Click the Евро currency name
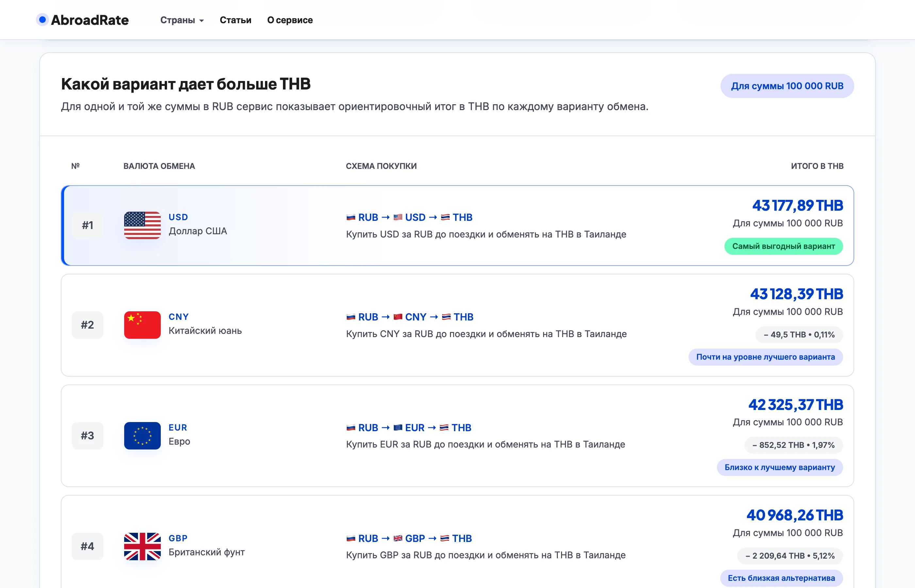 (179, 441)
